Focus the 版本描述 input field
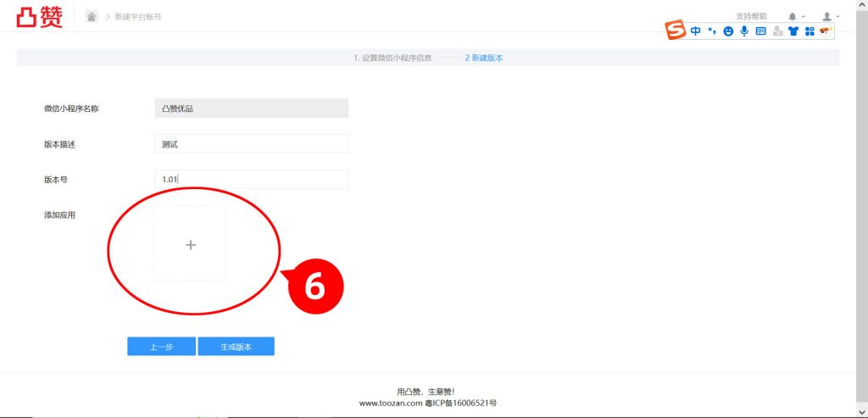 pyautogui.click(x=252, y=144)
